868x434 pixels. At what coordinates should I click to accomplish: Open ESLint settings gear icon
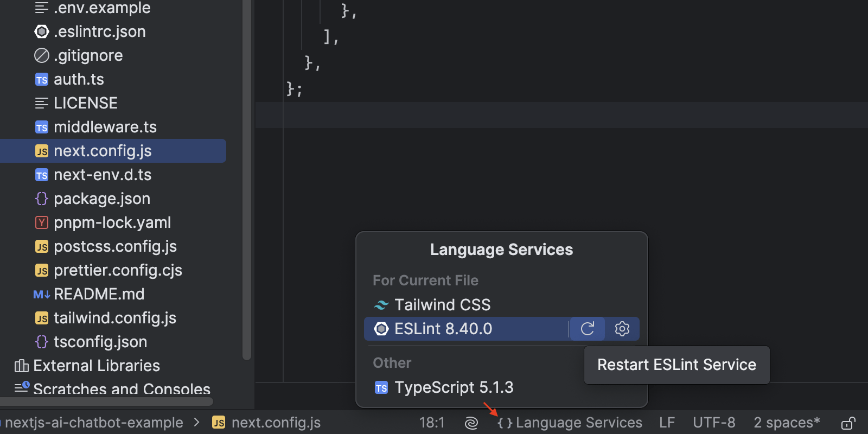[x=622, y=329]
